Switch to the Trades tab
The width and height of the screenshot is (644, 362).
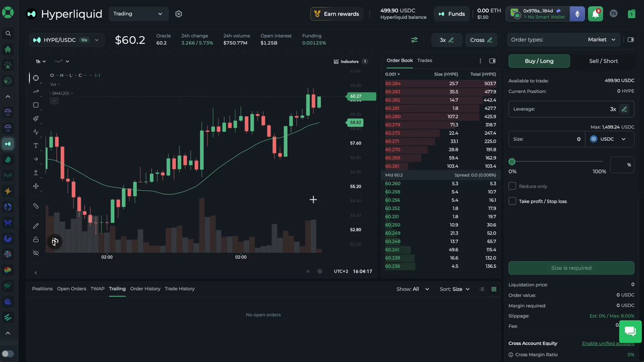(x=425, y=61)
